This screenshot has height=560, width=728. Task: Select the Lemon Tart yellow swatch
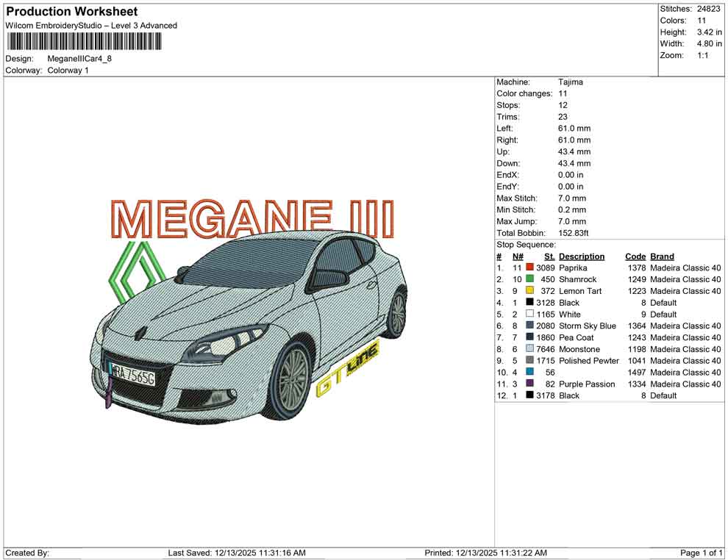(529, 291)
